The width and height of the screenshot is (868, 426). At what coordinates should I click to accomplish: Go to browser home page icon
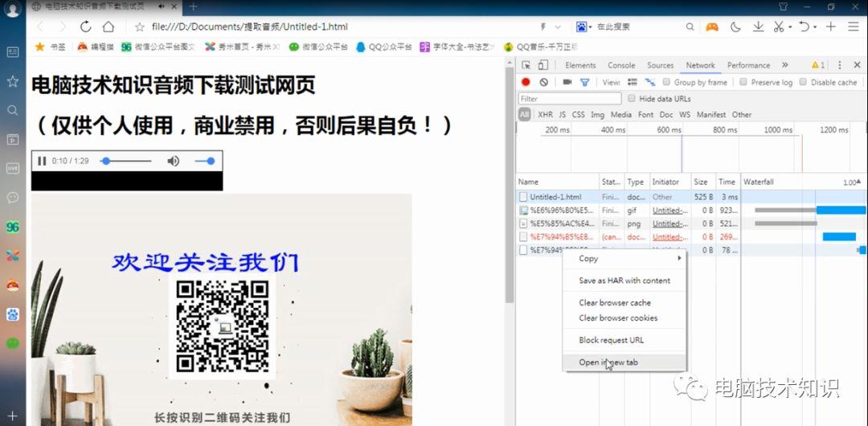(108, 27)
